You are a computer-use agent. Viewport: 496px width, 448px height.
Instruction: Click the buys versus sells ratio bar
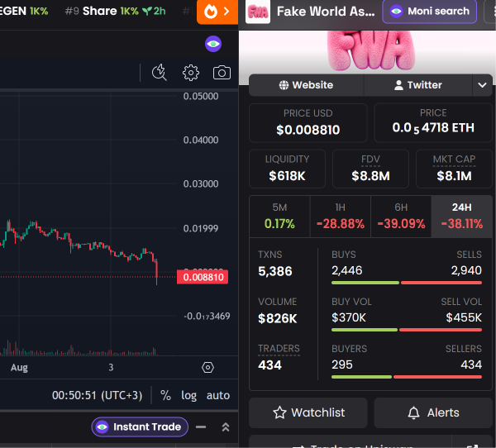tap(407, 283)
